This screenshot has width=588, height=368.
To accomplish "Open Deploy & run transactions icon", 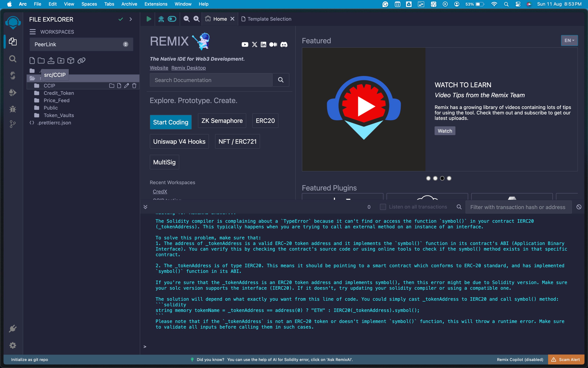I will 13,93.
